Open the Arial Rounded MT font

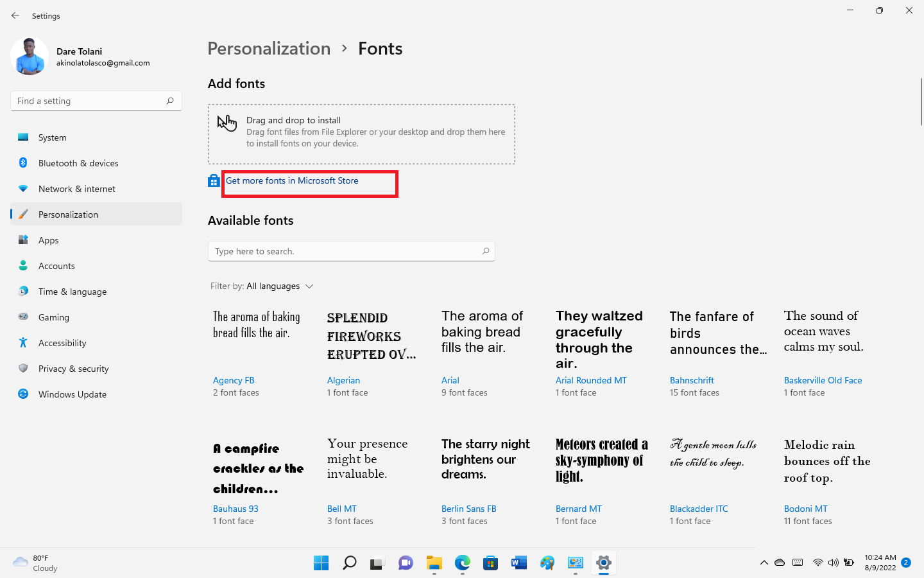coord(591,380)
